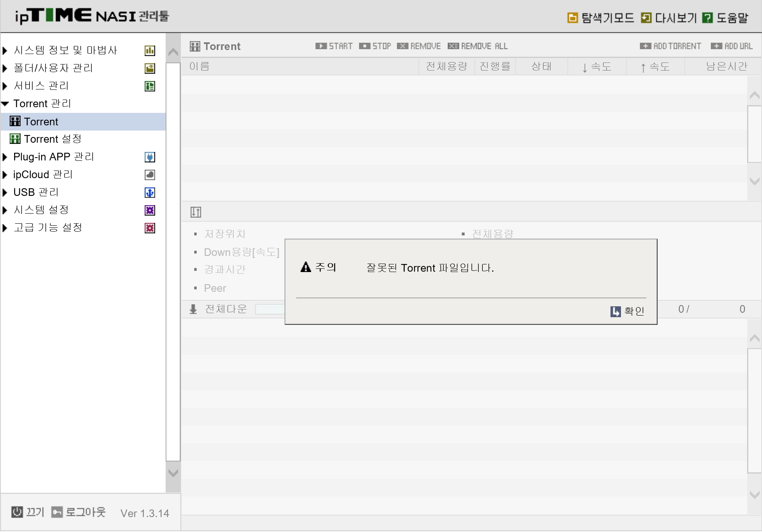Sort by 진행률 progress column
The height and width of the screenshot is (532, 762).
click(x=495, y=66)
